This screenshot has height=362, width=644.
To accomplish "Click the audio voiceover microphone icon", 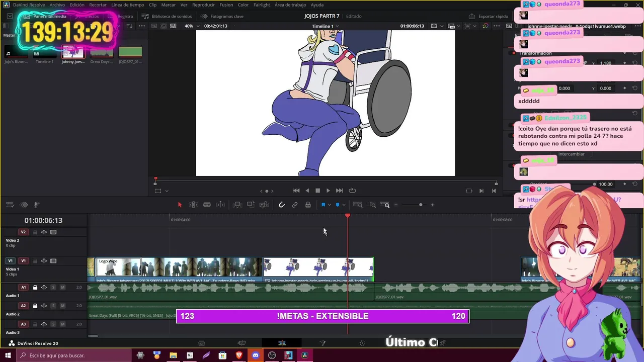I will [36, 205].
